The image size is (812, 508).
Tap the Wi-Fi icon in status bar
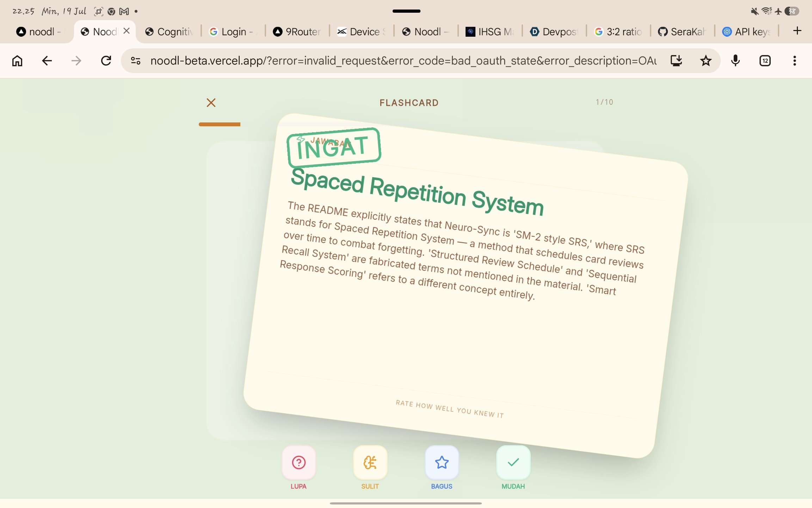(767, 11)
